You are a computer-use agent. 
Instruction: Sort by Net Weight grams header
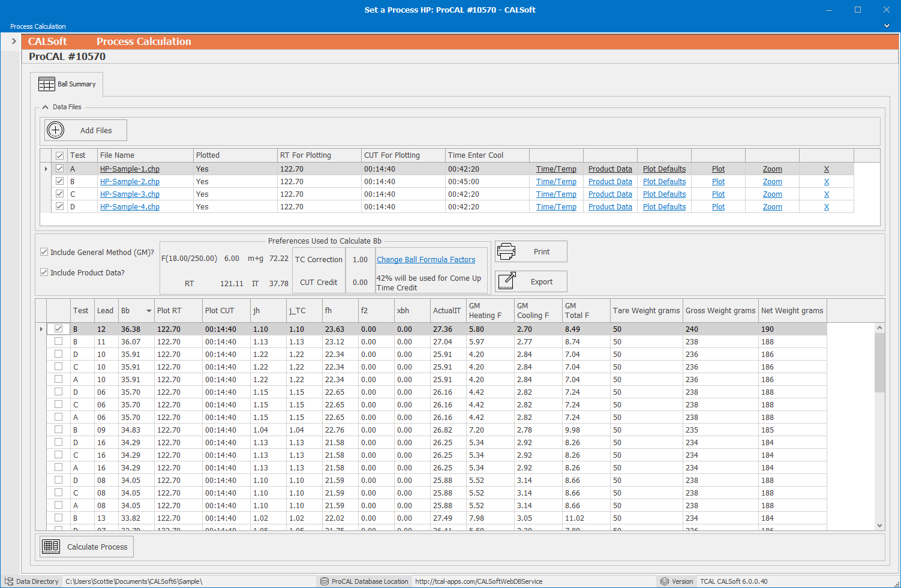792,311
